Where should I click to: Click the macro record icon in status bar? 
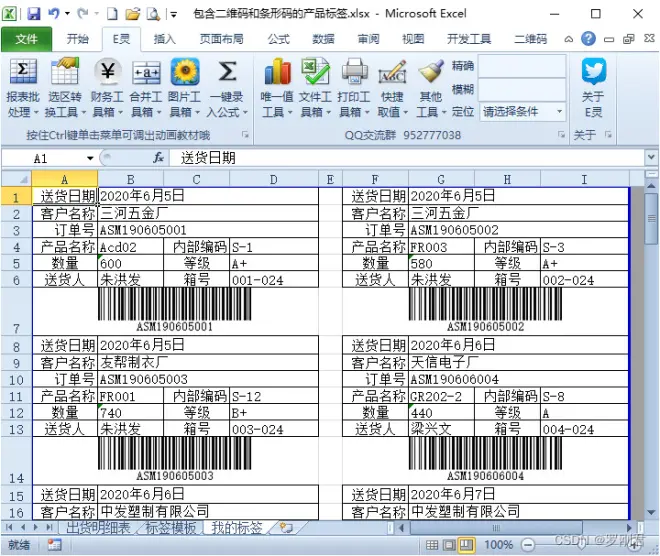point(54,545)
